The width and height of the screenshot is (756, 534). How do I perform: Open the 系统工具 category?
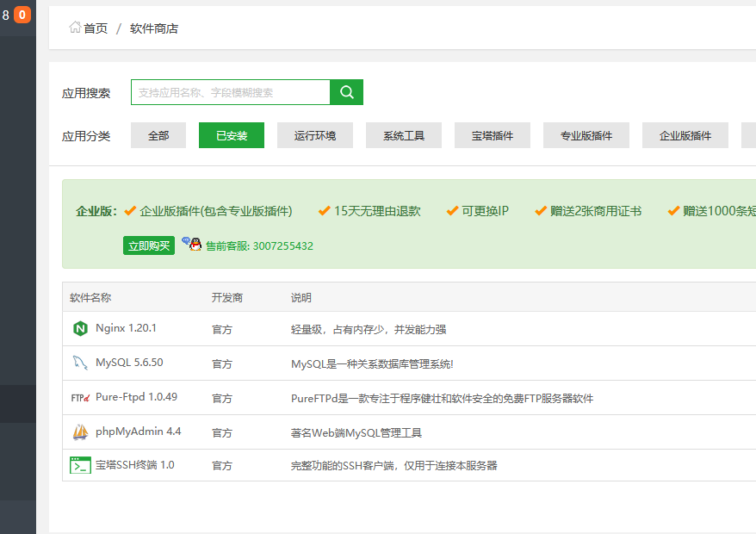[x=404, y=135]
